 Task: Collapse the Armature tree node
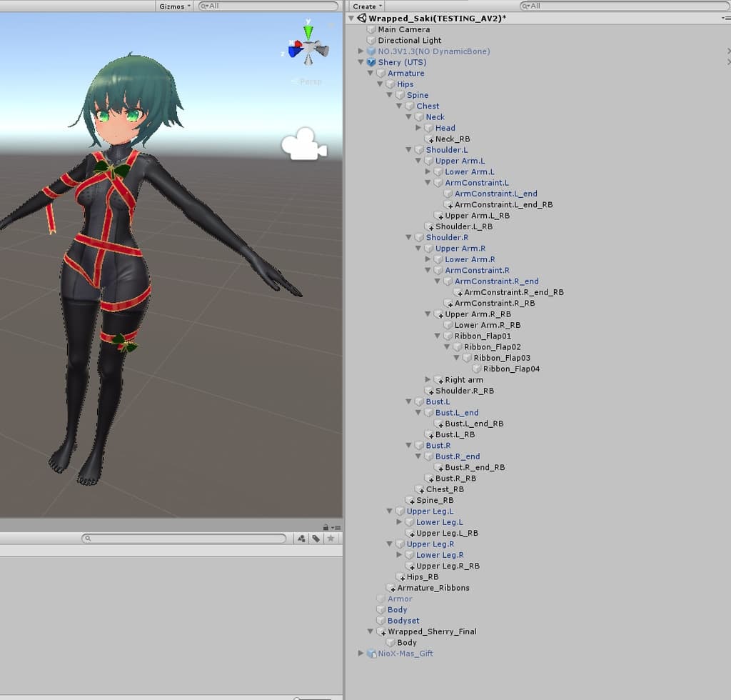(x=370, y=74)
